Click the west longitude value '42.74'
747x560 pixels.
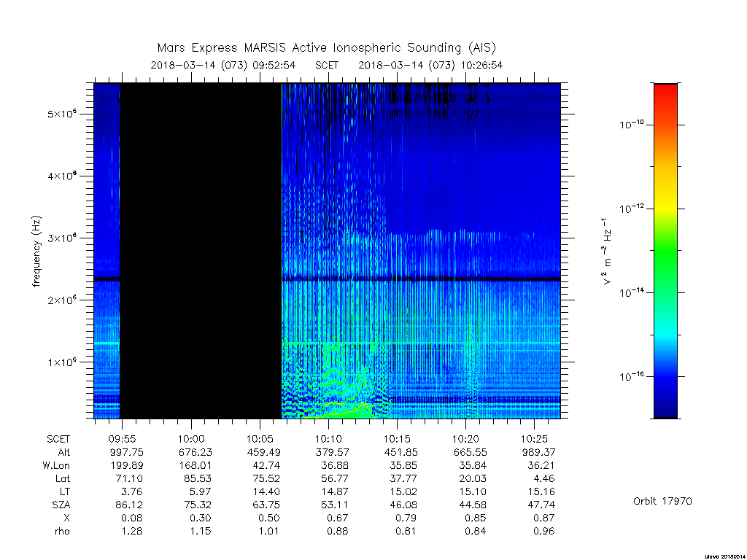pyautogui.click(x=266, y=465)
